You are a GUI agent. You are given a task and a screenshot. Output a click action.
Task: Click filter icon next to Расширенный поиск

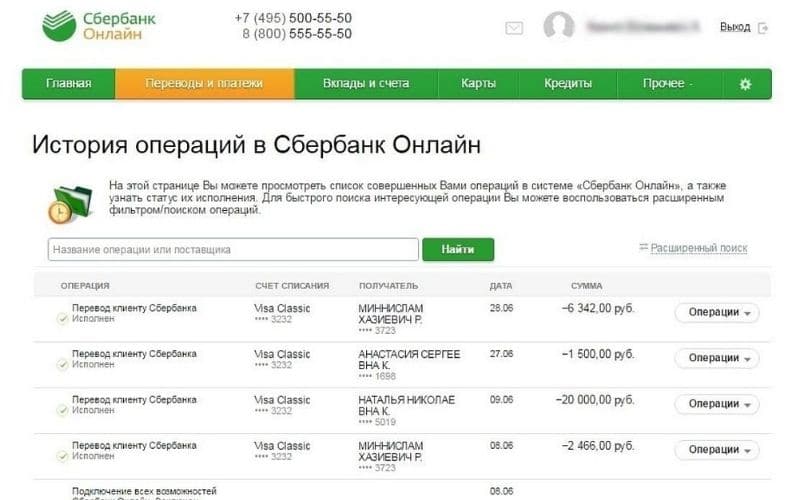pos(643,247)
